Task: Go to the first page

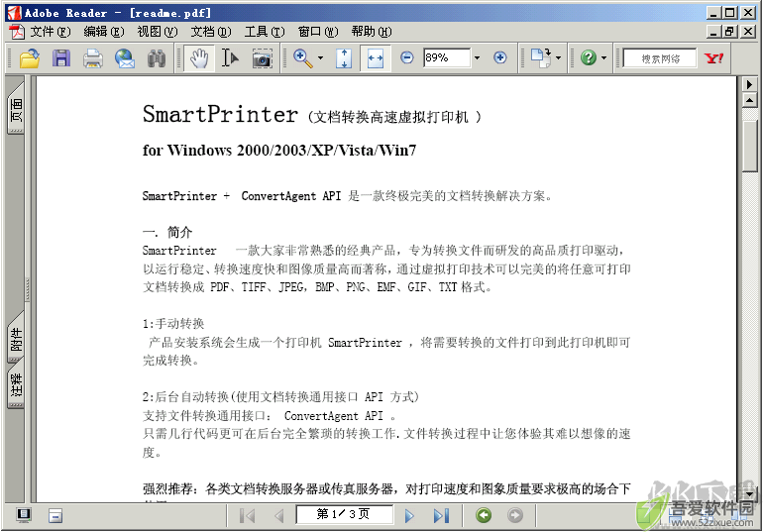Action: [247, 515]
